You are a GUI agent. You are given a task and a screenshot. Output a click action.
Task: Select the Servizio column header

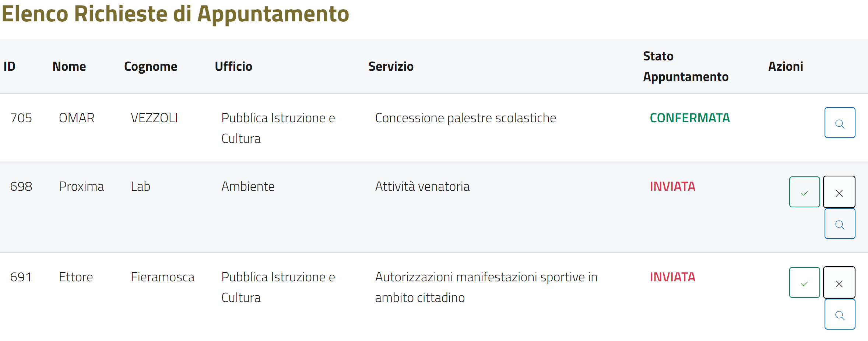tap(391, 66)
